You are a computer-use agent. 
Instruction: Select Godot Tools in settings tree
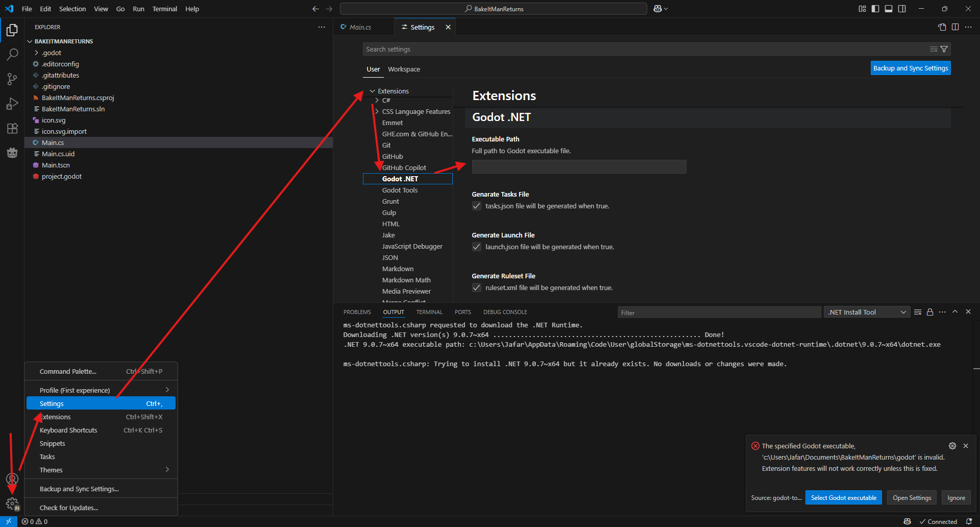400,190
